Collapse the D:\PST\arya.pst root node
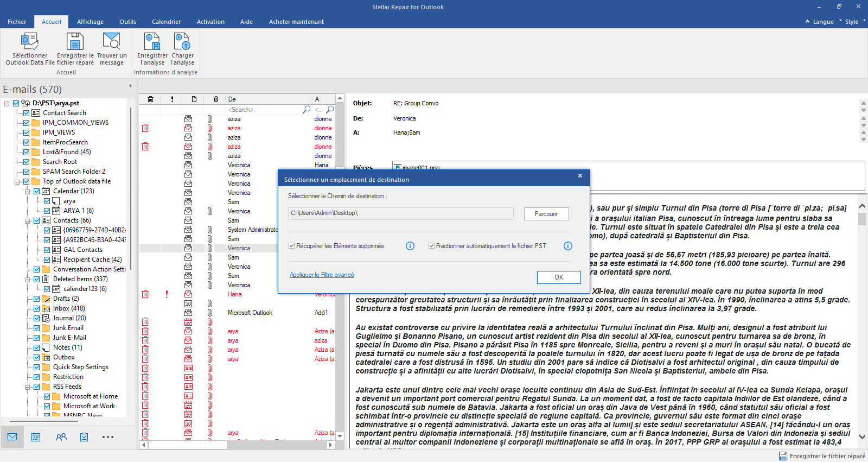 [x=7, y=103]
